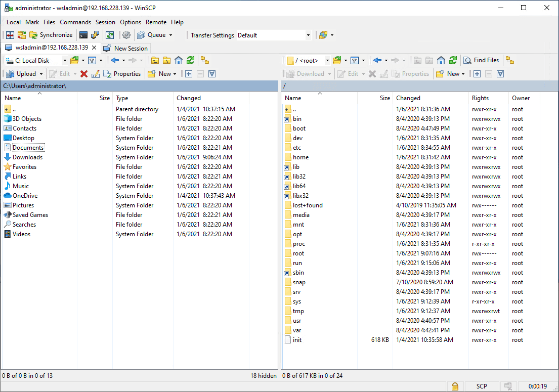The height and width of the screenshot is (392, 559).
Task: Expand the Queue dropdown arrow
Action: pyautogui.click(x=170, y=35)
